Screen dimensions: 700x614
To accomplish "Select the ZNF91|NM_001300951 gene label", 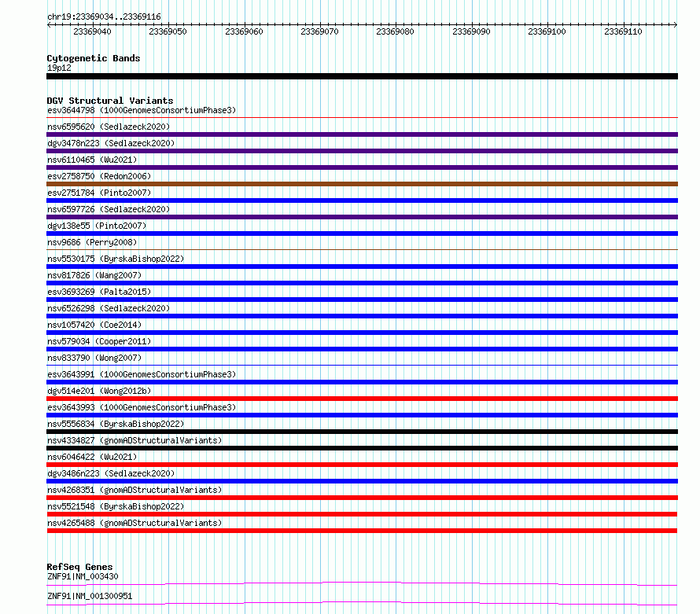I will (90, 596).
